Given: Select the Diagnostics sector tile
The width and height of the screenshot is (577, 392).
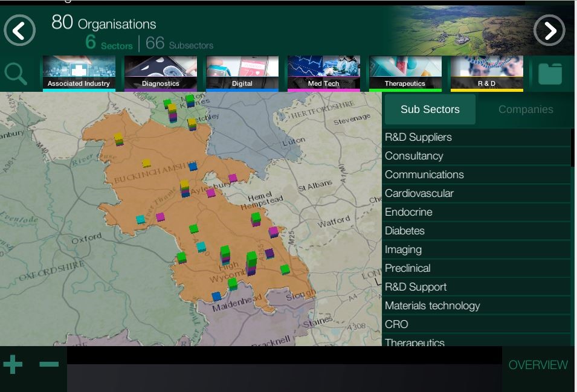Looking at the screenshot, I should tap(161, 73).
